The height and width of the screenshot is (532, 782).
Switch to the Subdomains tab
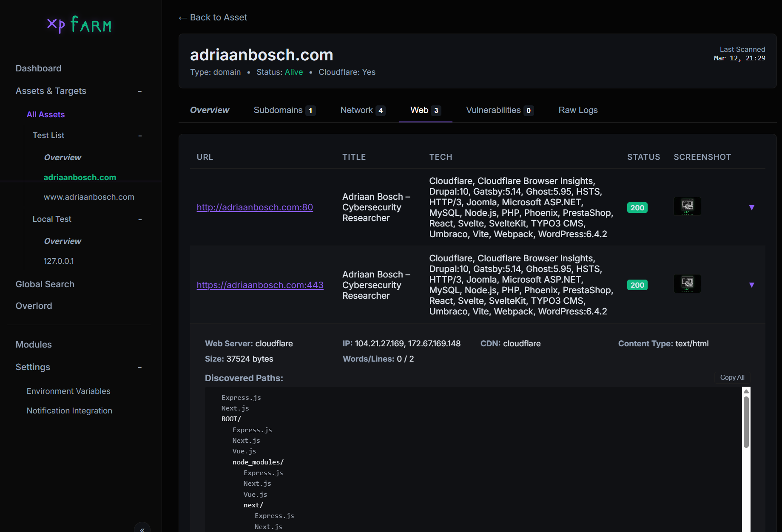pyautogui.click(x=284, y=110)
